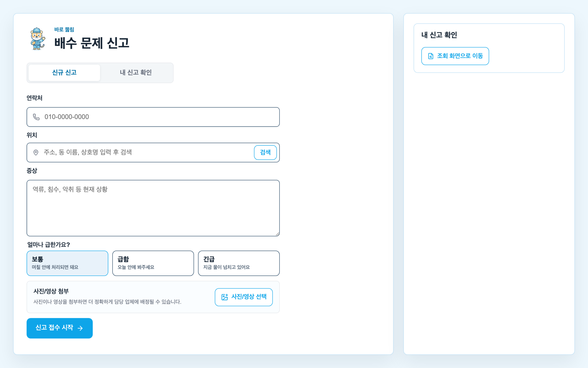The width and height of the screenshot is (588, 368).
Task: Switch to the 신규 신고 tab
Action: (x=64, y=72)
